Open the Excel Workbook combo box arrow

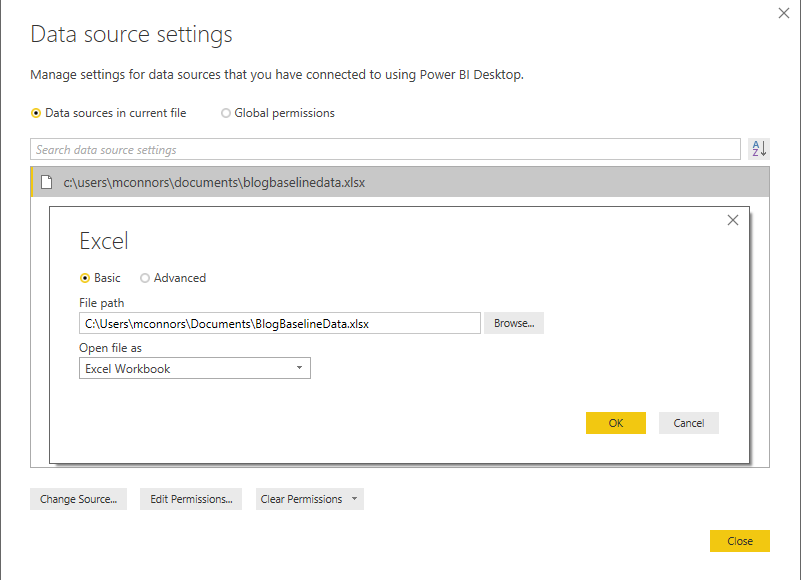(298, 368)
